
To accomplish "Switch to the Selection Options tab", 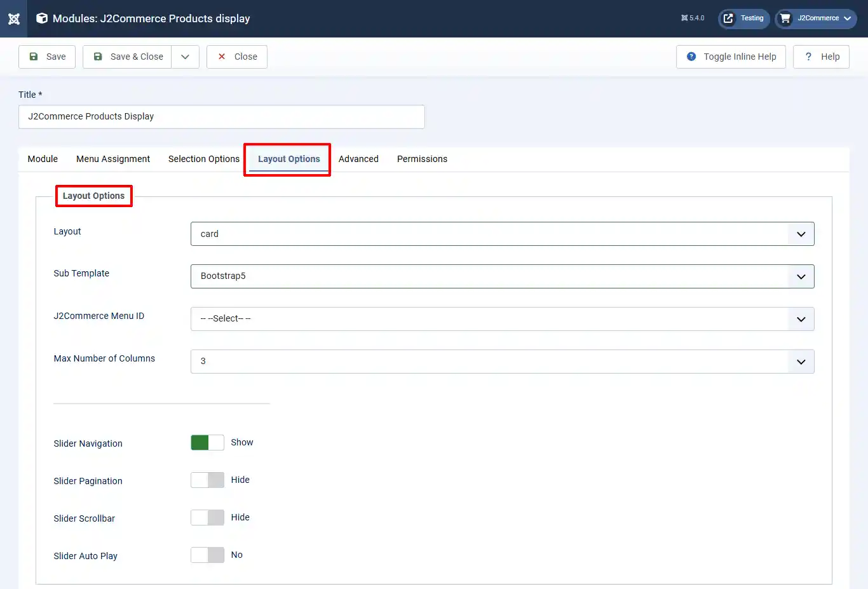I will (x=204, y=159).
